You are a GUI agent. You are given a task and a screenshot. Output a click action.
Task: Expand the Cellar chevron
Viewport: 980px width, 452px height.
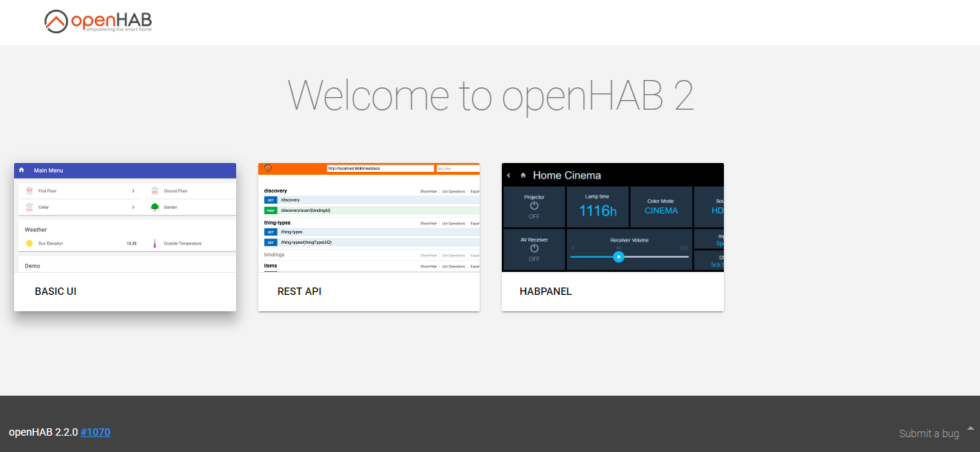pos(135,206)
